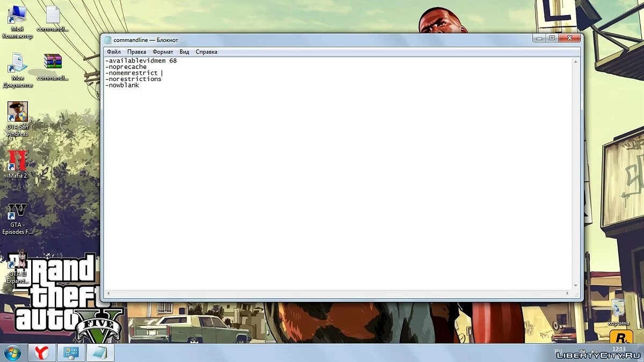Click the Notepad icon in the title bar
Image resolution: width=644 pixels, height=362 pixels.
[x=107, y=40]
